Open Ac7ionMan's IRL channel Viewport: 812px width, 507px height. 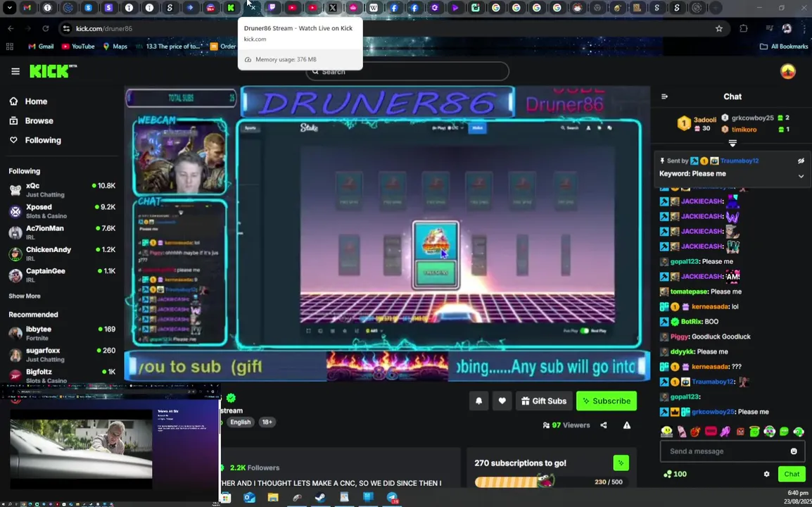62,232
